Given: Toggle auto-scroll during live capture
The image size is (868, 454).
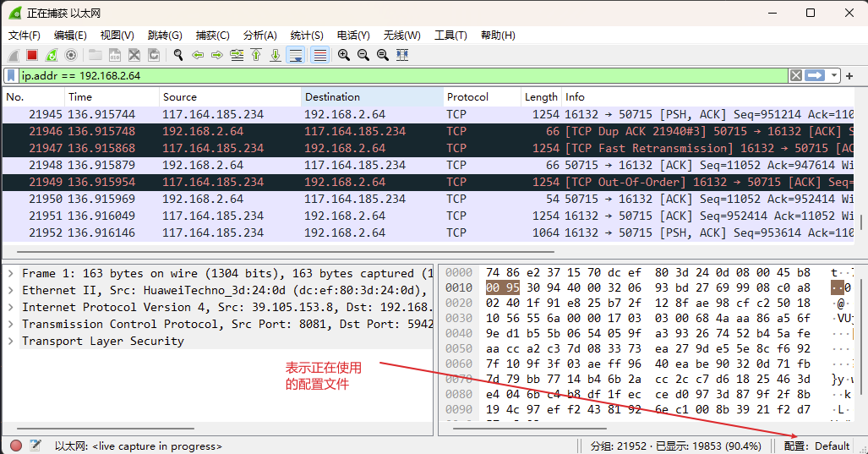Looking at the screenshot, I should click(296, 55).
